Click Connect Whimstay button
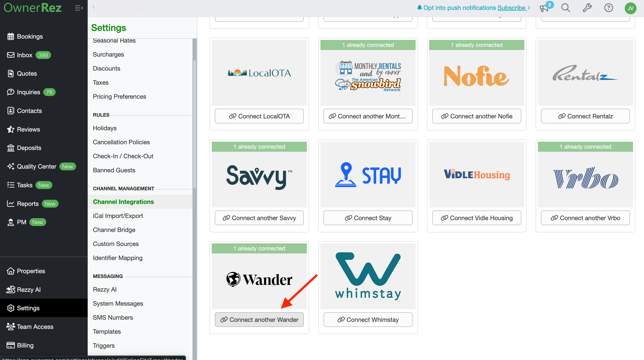This screenshot has width=644, height=360. (368, 320)
